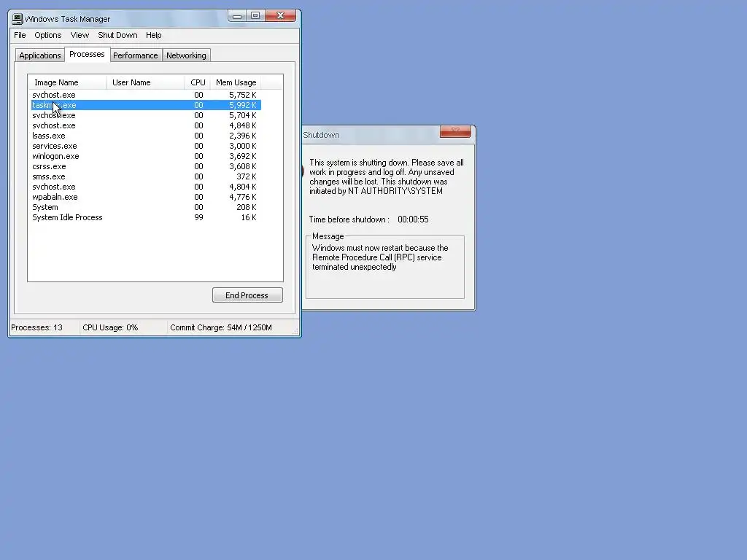Select the wpabaln.exe process

pyautogui.click(x=146, y=197)
